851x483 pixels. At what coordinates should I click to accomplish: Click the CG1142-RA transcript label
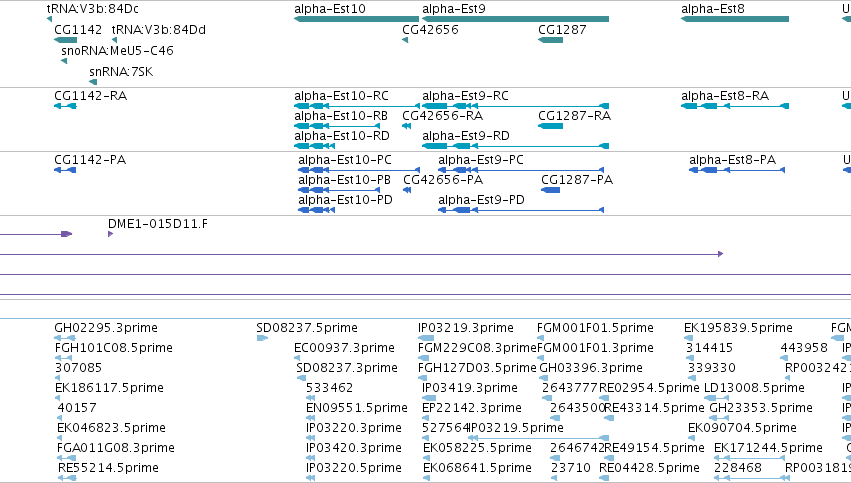coord(91,96)
